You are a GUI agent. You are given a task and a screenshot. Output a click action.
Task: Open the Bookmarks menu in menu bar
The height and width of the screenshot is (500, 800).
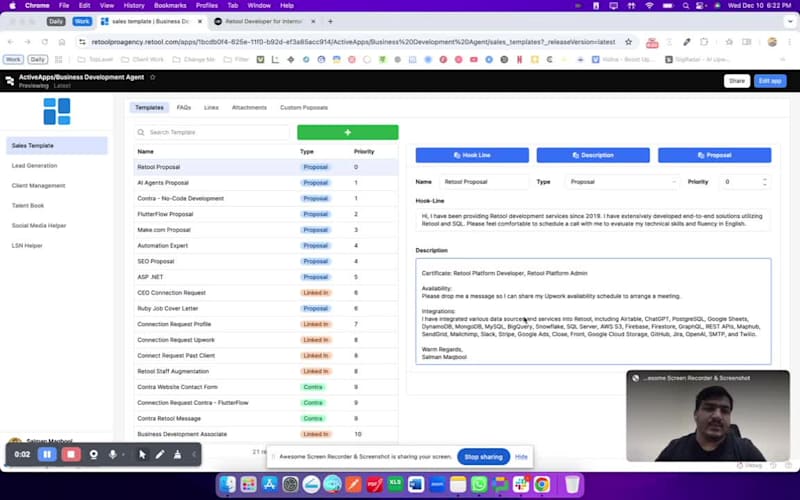(170, 6)
